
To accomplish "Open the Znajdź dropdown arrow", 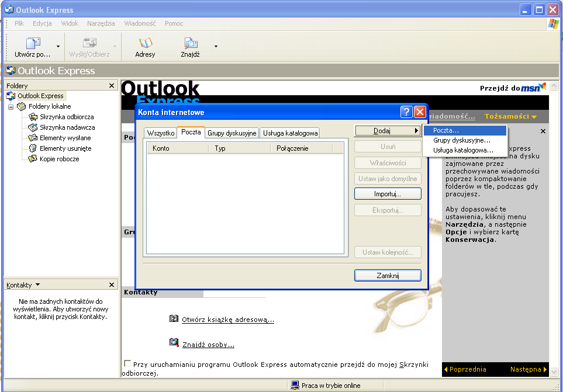I will click(216, 47).
